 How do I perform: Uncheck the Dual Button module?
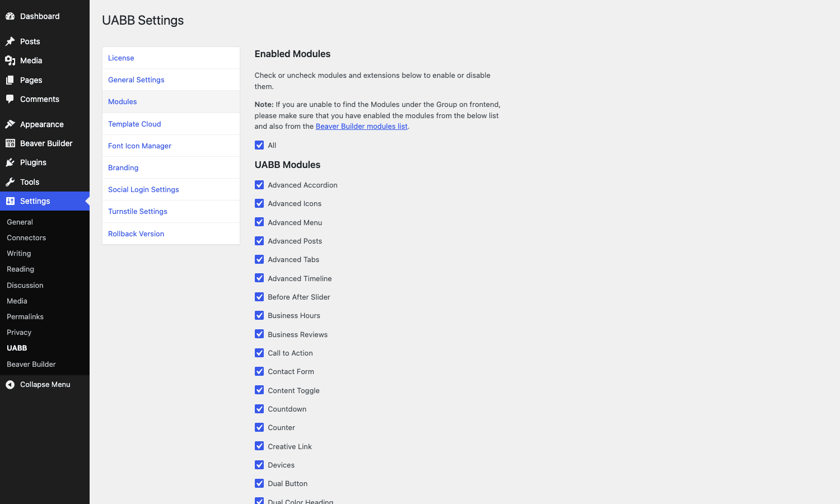click(x=259, y=483)
